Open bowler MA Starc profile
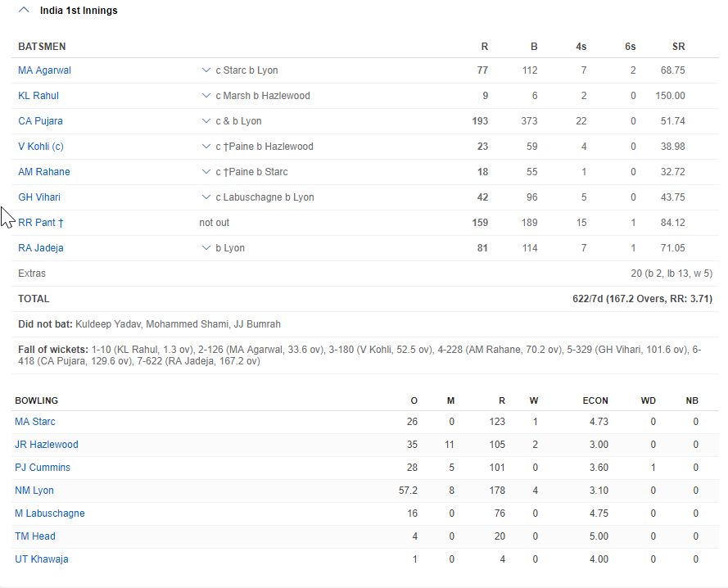The width and height of the screenshot is (728, 588). coord(35,422)
